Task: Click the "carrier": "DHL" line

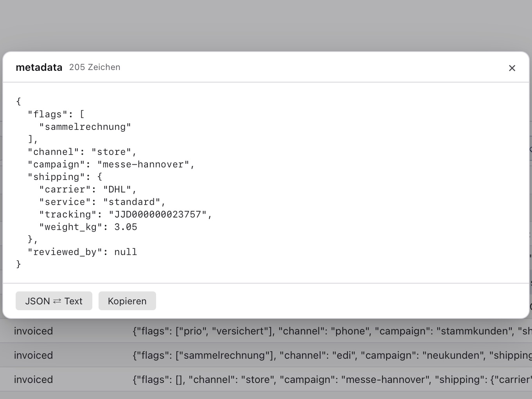Action: click(88, 189)
